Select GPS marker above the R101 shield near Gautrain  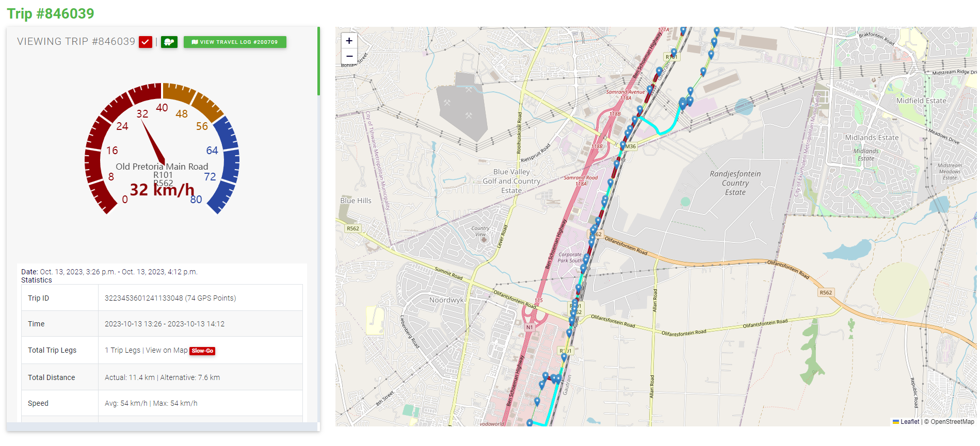673,51
